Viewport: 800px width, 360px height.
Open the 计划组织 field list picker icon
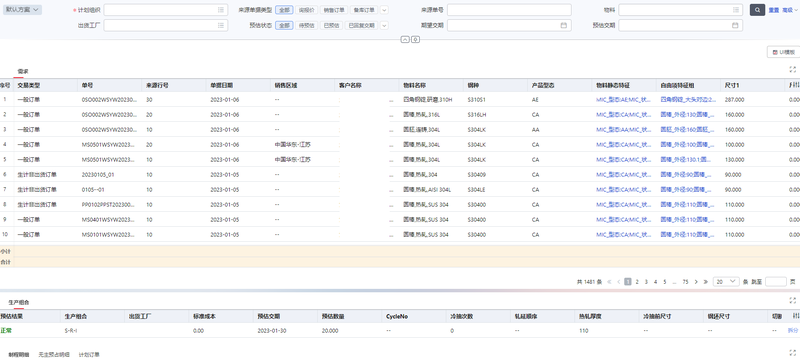221,10
